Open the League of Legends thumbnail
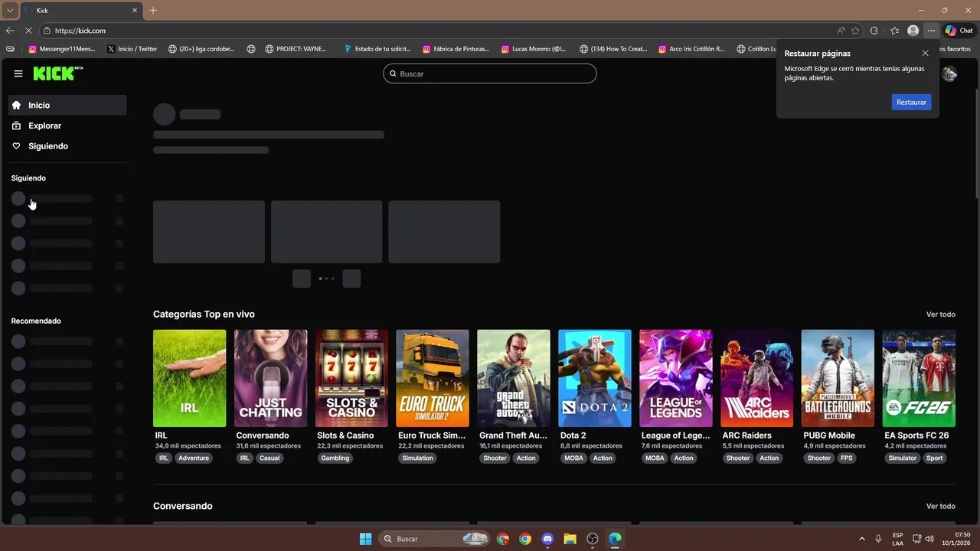This screenshot has height=551, width=980. (676, 378)
